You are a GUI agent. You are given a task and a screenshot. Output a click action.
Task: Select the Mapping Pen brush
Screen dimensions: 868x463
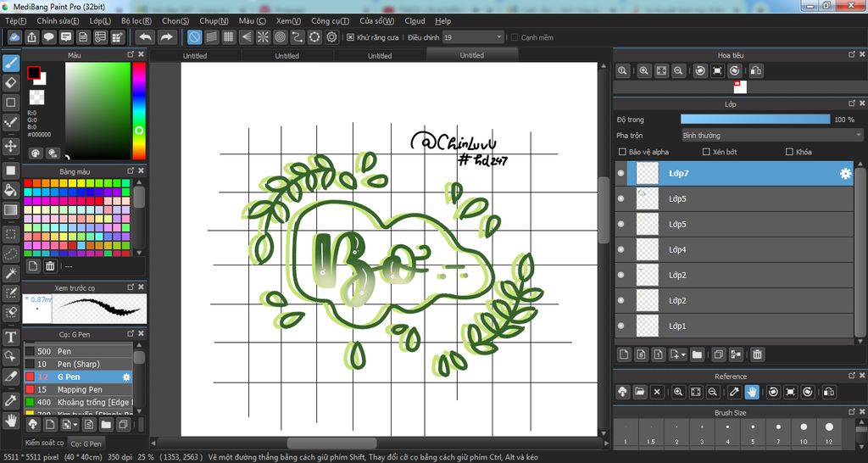pos(78,389)
